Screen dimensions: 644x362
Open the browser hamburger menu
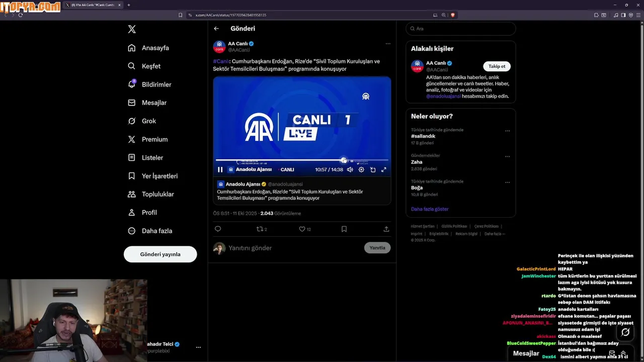pos(638,15)
